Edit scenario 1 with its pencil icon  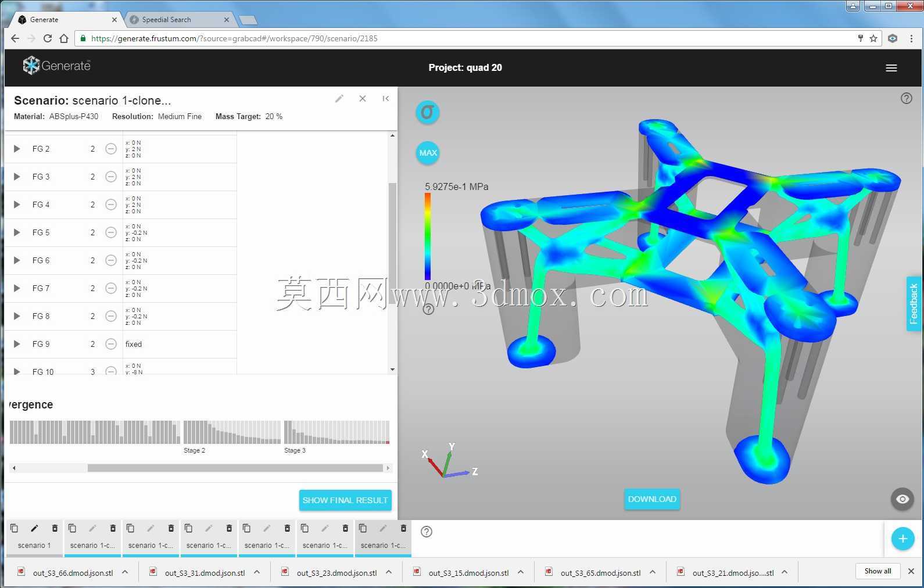click(34, 528)
